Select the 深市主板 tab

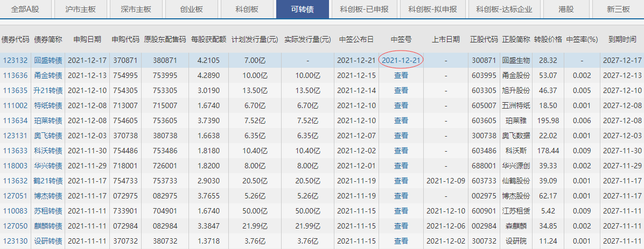136,10
